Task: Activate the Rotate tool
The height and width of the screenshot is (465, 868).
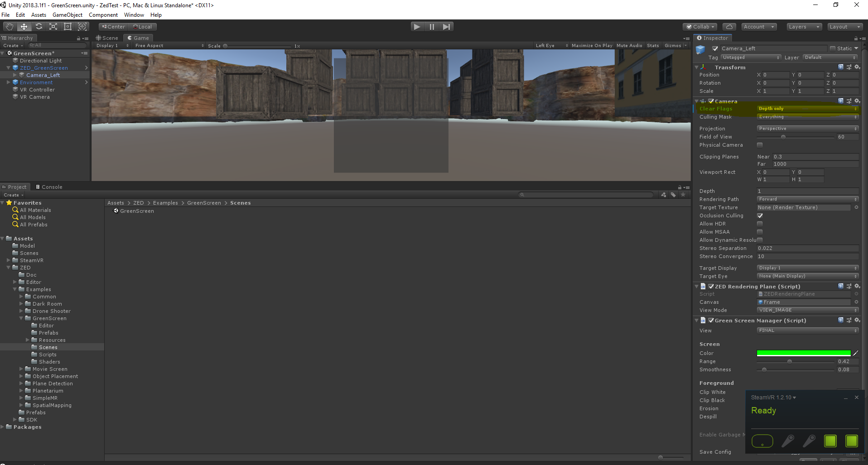Action: [39, 26]
